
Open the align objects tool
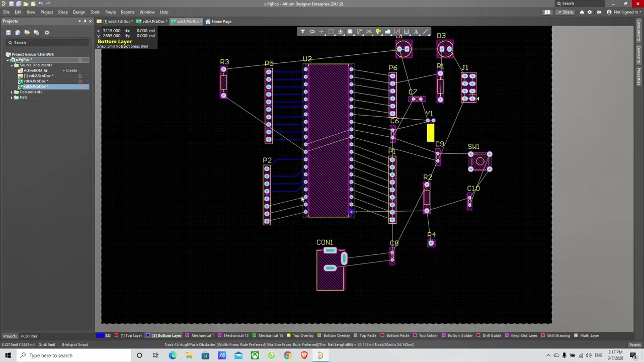pyautogui.click(x=341, y=32)
